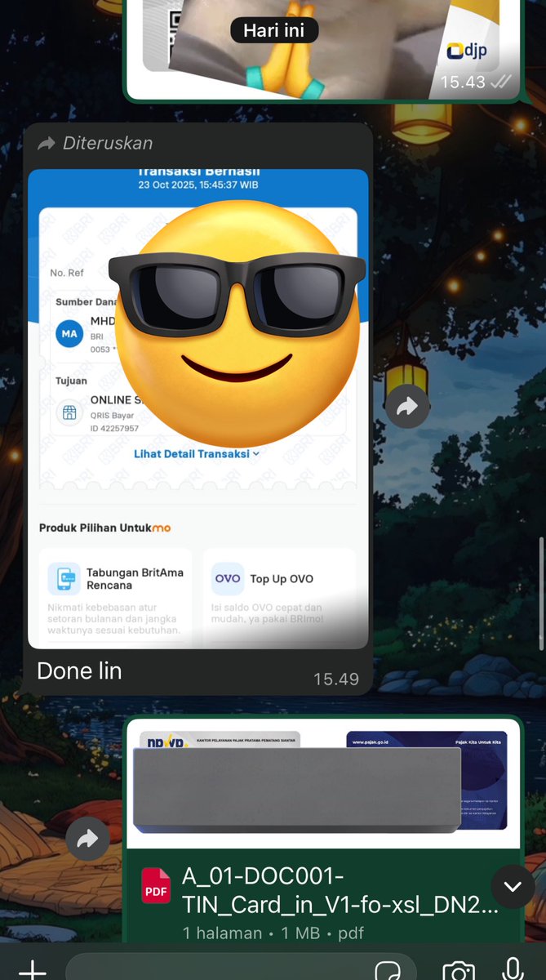Tap scroll-to-bottom chevron button
The height and width of the screenshot is (980, 546).
(x=513, y=886)
